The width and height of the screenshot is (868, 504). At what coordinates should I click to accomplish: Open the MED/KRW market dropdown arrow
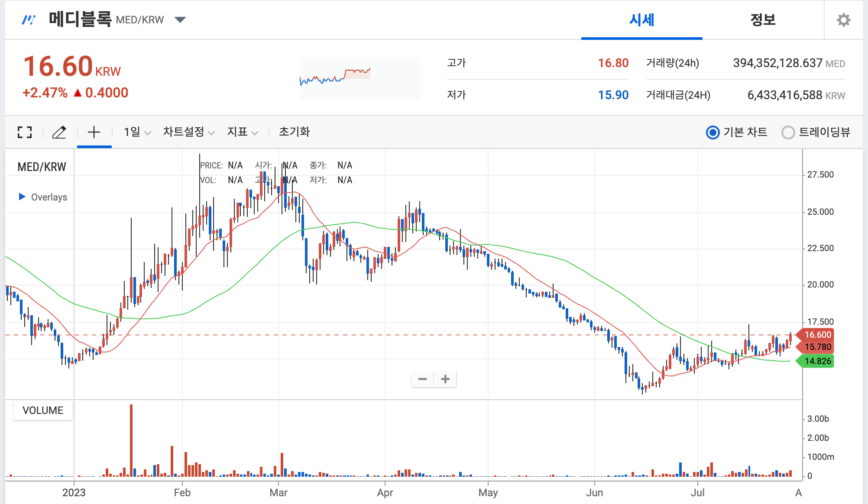point(180,19)
